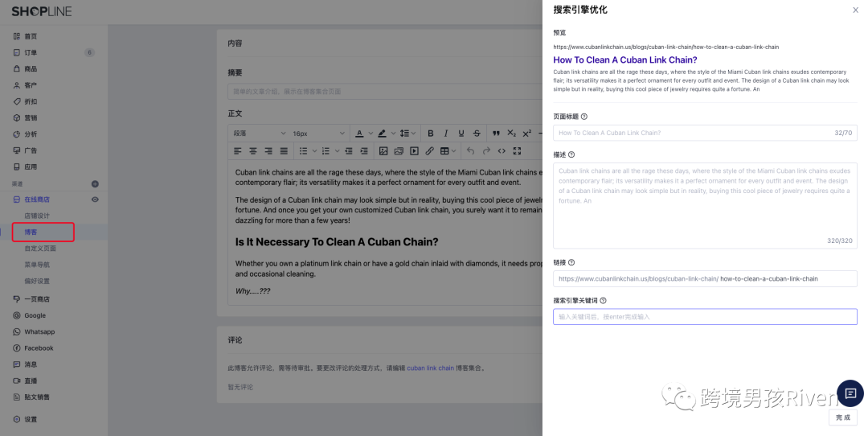Screen dimensions: 868x436
Task: Expand the highlight color dropdown arrow
Action: click(x=393, y=134)
